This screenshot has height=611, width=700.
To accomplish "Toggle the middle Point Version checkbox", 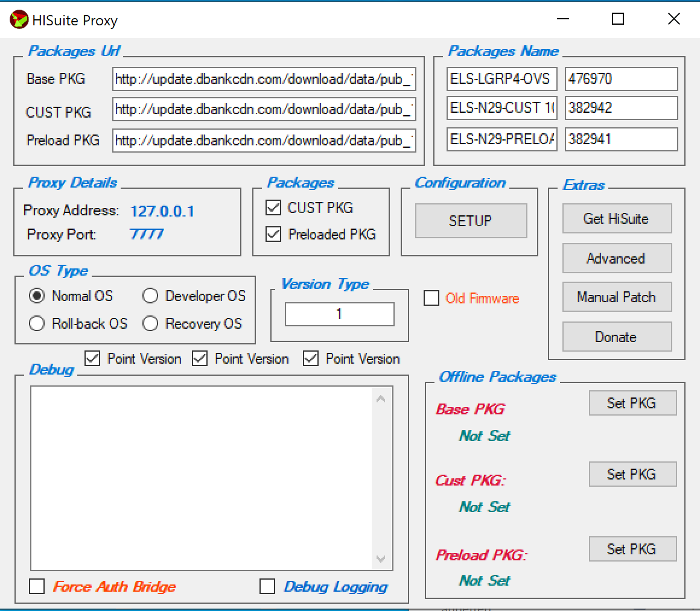I will [x=200, y=358].
